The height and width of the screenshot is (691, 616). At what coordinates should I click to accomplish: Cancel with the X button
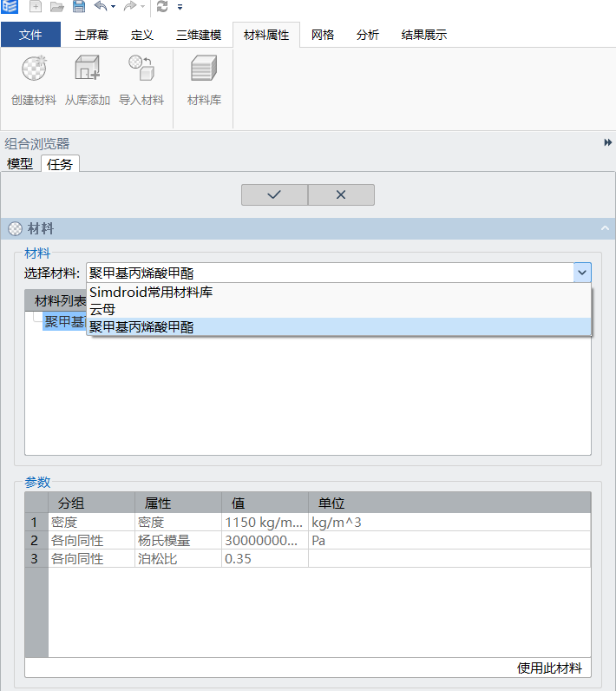(341, 194)
